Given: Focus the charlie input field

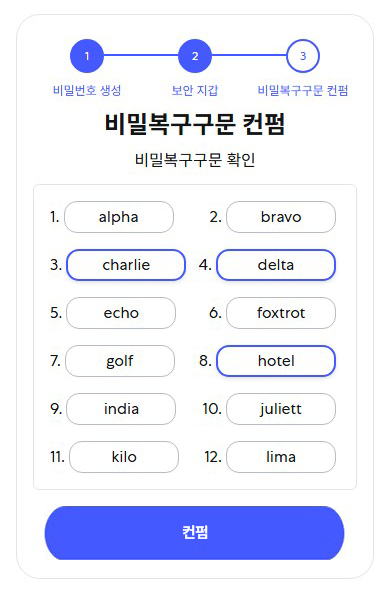Looking at the screenshot, I should [x=126, y=265].
